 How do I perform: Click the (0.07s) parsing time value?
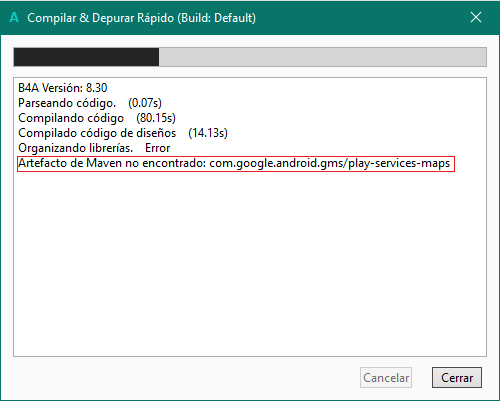pos(145,103)
